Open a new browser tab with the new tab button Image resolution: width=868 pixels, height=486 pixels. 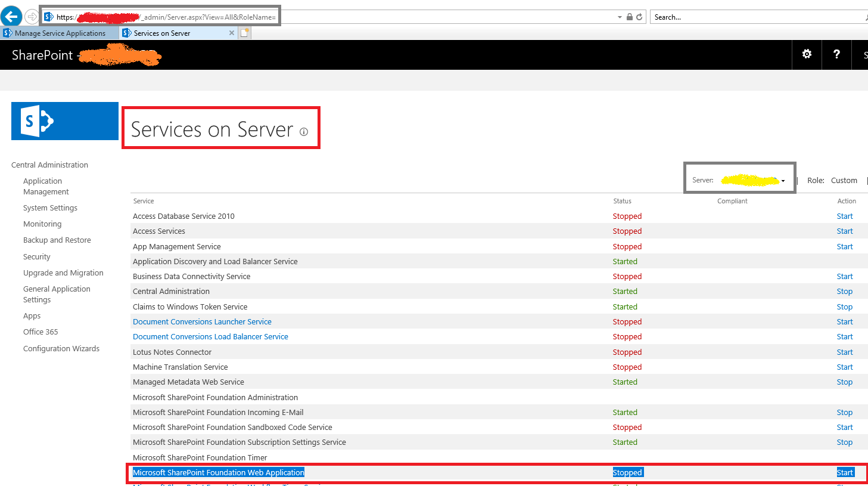(x=244, y=33)
